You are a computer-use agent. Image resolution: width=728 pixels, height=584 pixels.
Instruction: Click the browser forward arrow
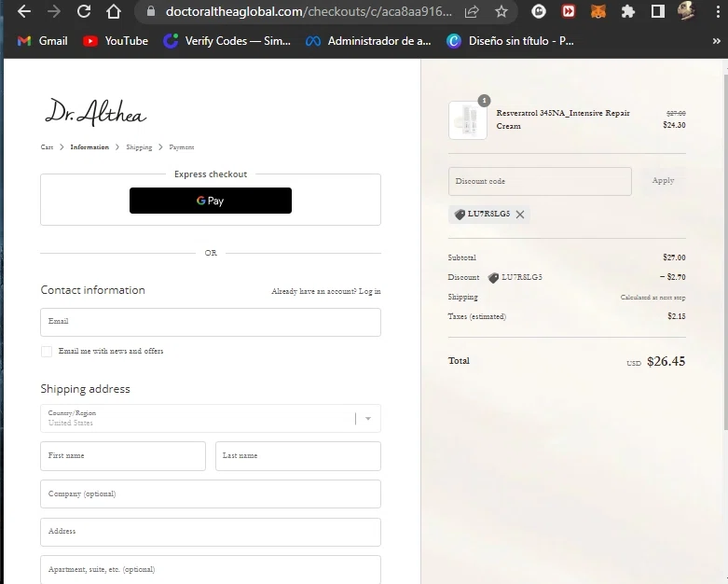pyautogui.click(x=54, y=11)
